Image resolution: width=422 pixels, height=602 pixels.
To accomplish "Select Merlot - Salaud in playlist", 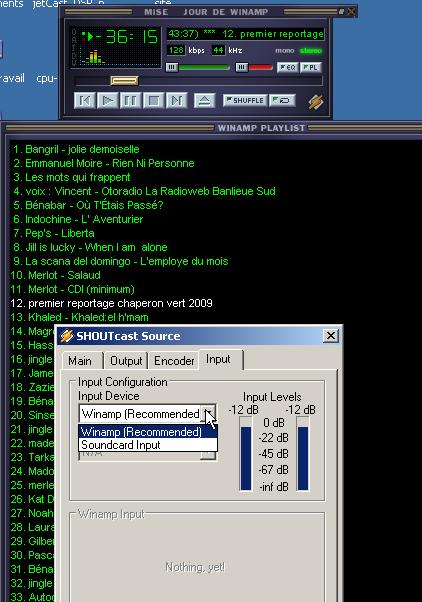I will 56,275.
